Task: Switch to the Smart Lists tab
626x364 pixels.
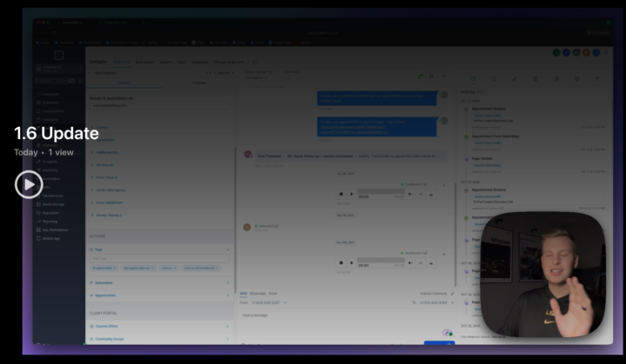Action: pyautogui.click(x=122, y=62)
